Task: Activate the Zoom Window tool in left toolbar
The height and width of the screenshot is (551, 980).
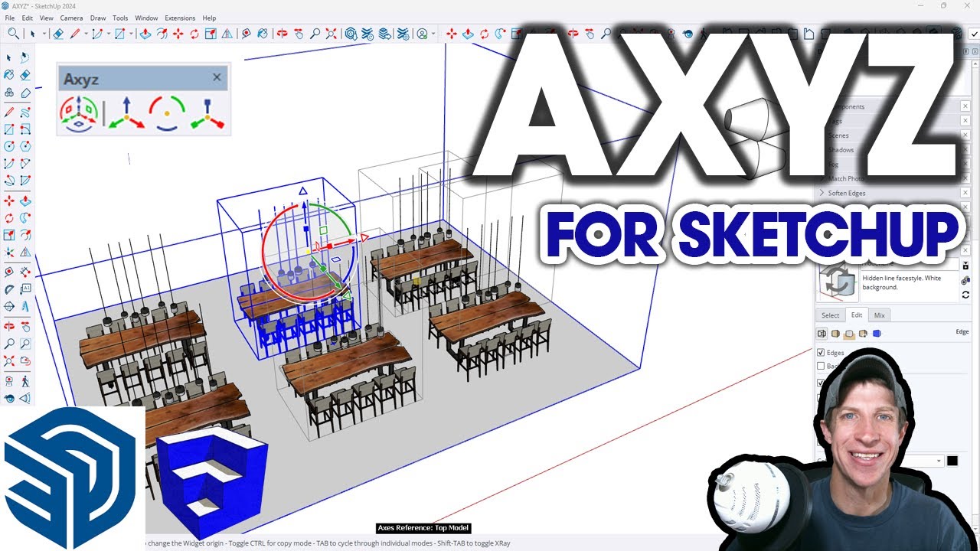Action: pos(25,344)
